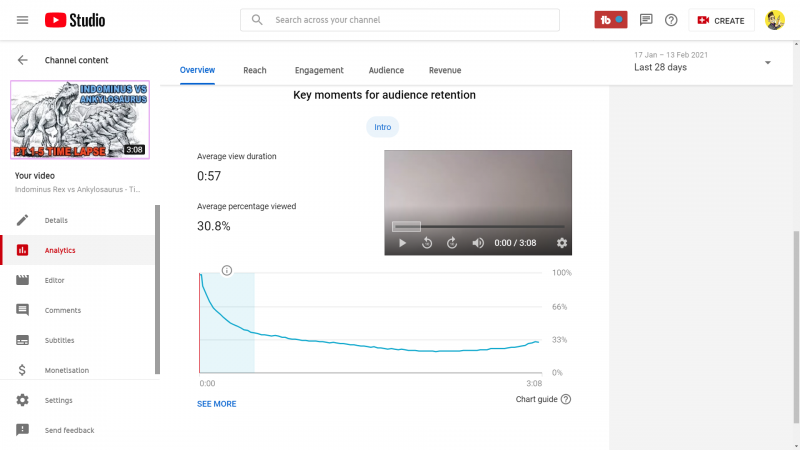Open the TubeBuddy extension icon
This screenshot has width=800, height=450.
(610, 20)
